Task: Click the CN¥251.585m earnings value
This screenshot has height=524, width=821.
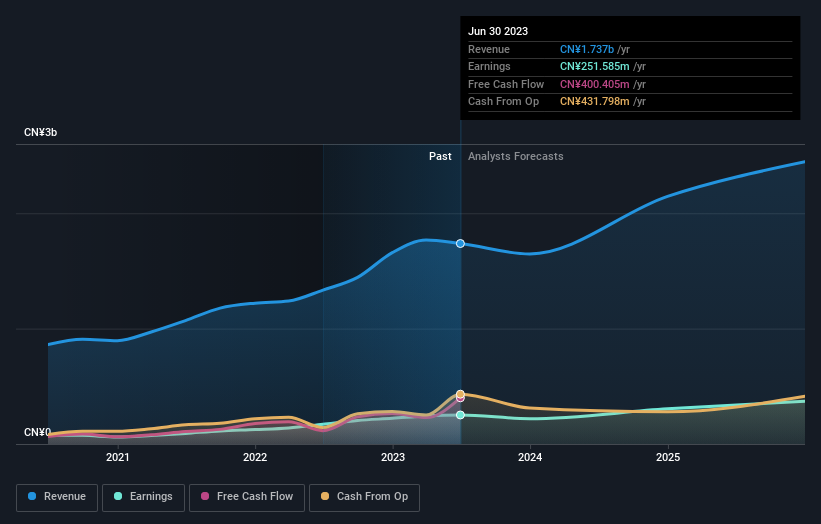Action: [595, 66]
